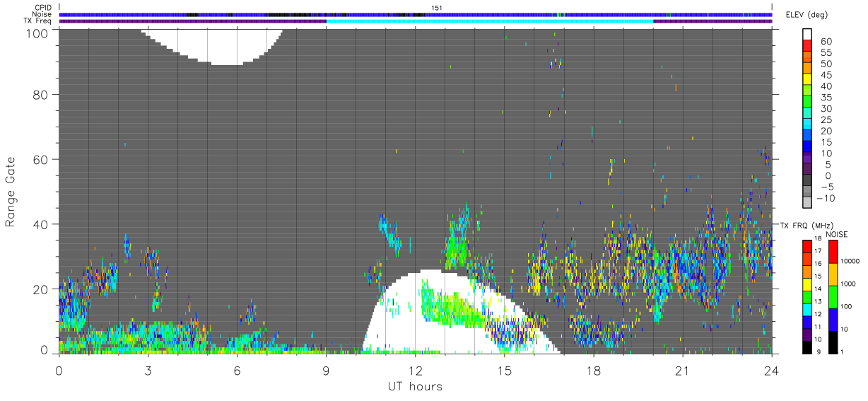Click the CPID value 151
The width and height of the screenshot is (868, 401).
(436, 8)
